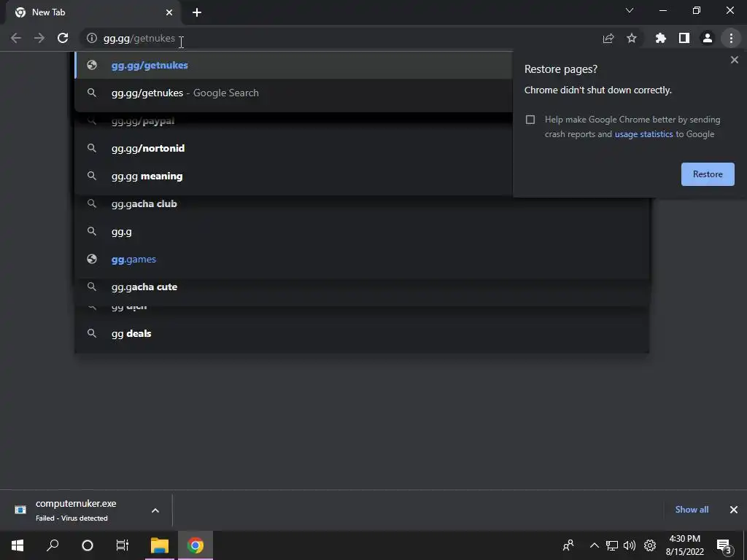
Task: Open the Windows Start menu
Action: [18, 545]
